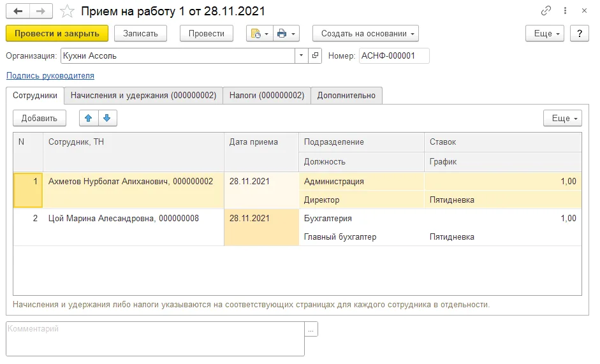Add document to favorites with star icon
This screenshot has height=364, width=600.
(x=67, y=11)
